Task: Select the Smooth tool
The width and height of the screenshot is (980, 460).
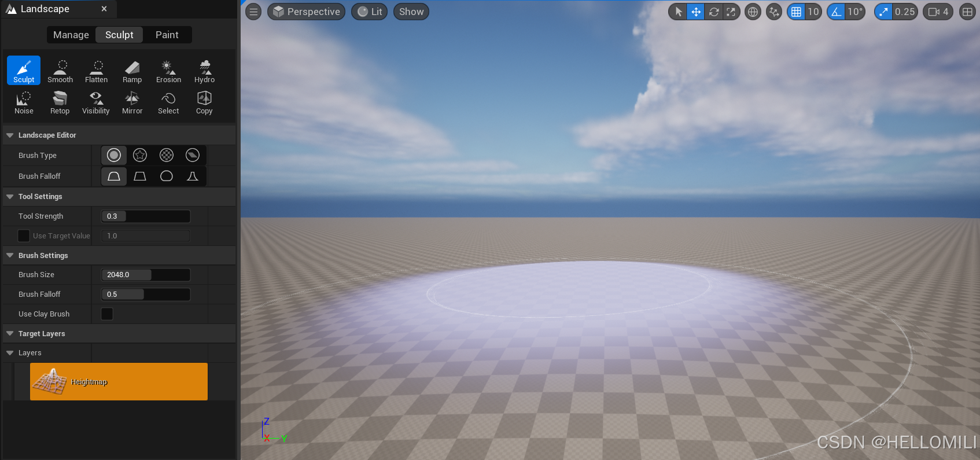Action: pyautogui.click(x=60, y=71)
